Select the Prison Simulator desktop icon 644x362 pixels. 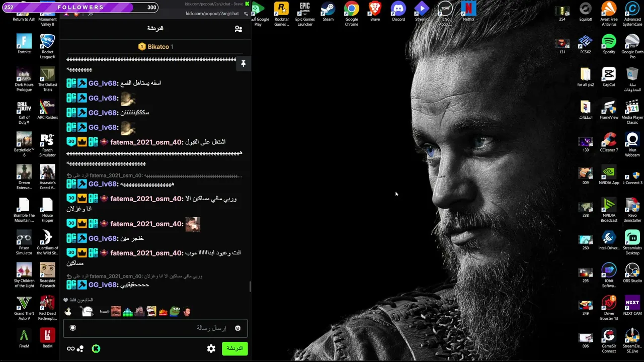tap(24, 242)
